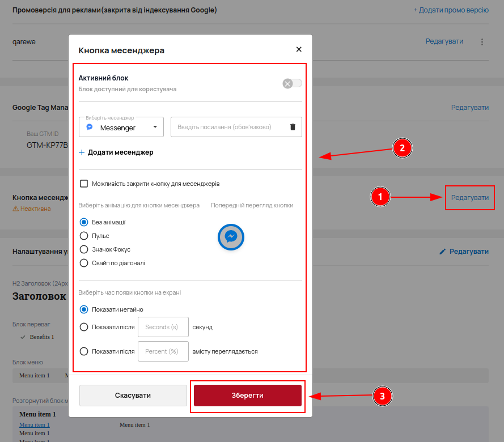The height and width of the screenshot is (442, 504).
Task: Click the Messenger logo in dropdown
Action: click(x=90, y=127)
